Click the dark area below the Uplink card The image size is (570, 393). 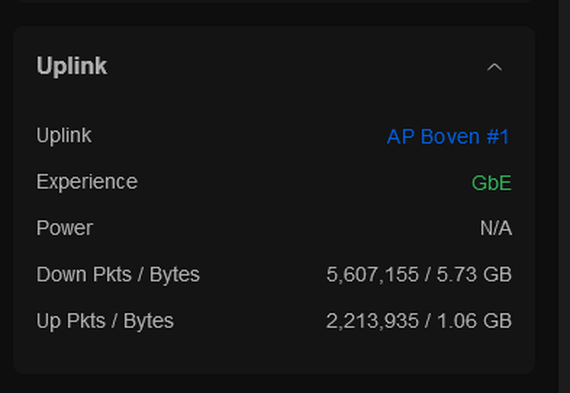point(274,384)
